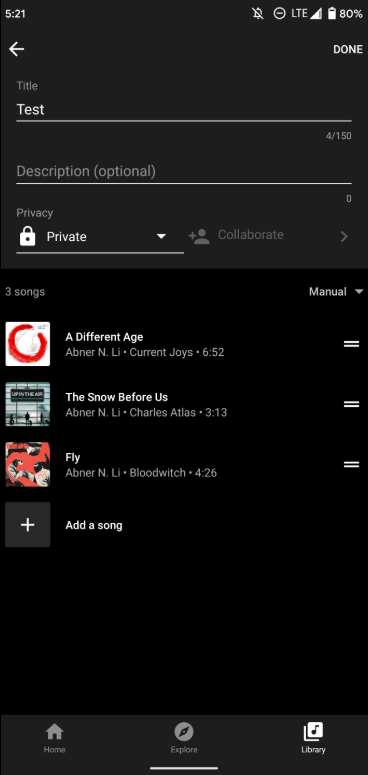Tap Fly album artwork thumbnail
Screen dimensions: 368x775
[28, 465]
